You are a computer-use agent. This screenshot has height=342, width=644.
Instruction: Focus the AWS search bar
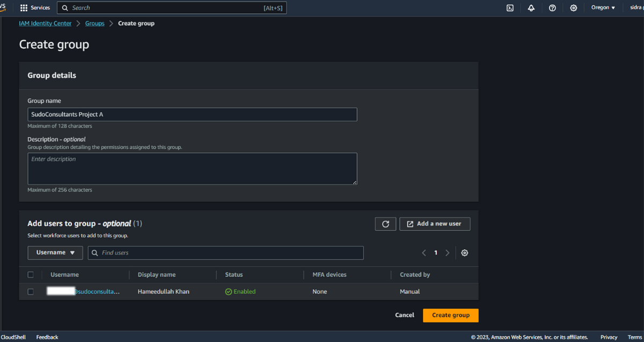(172, 8)
